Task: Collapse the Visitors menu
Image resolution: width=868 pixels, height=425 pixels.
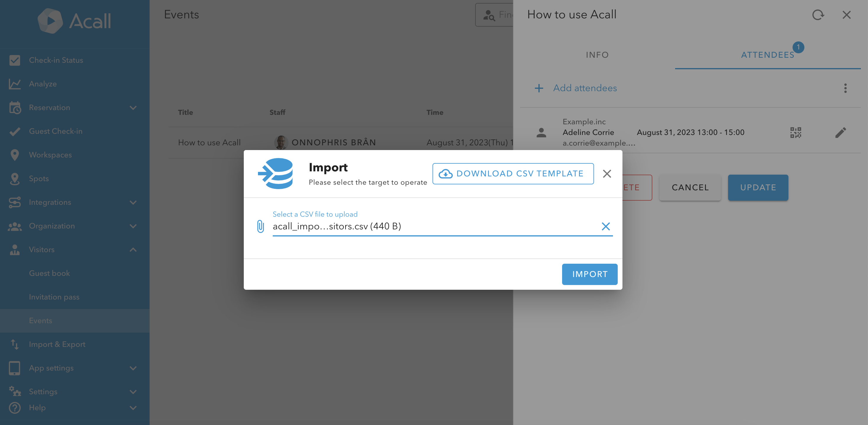Action: (133, 250)
